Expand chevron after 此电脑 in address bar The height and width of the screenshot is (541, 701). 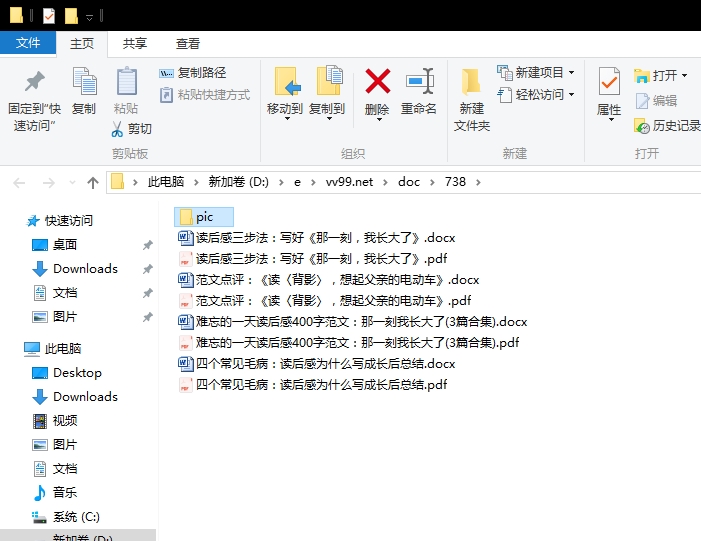click(196, 182)
